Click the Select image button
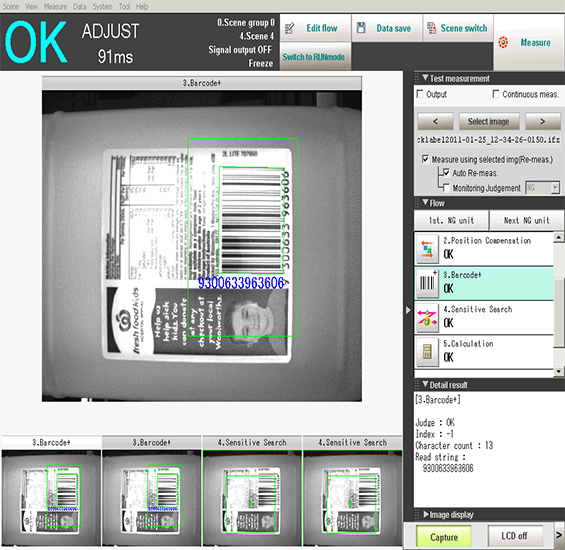The image size is (565, 550). click(489, 121)
